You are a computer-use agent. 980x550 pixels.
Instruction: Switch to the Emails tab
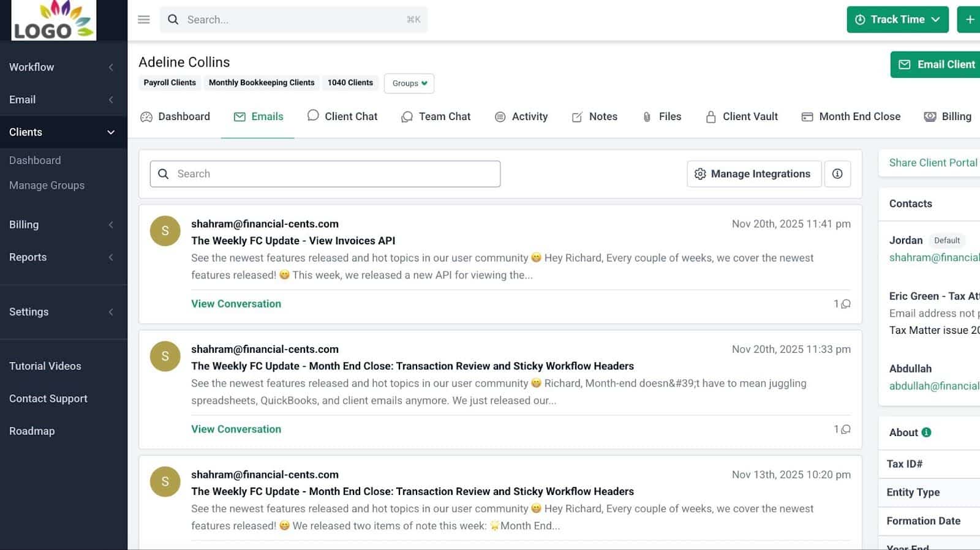point(258,117)
